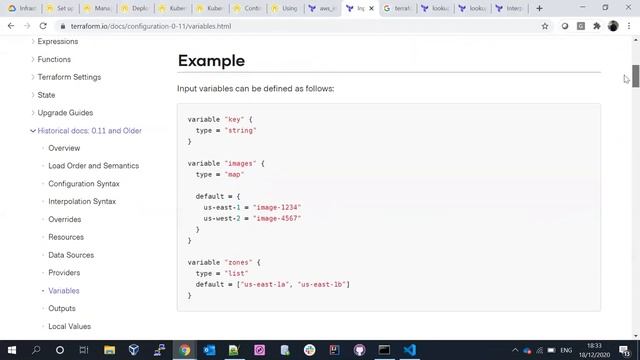Open the Data Sources page
Viewport: 640px width, 360px height.
[71, 255]
